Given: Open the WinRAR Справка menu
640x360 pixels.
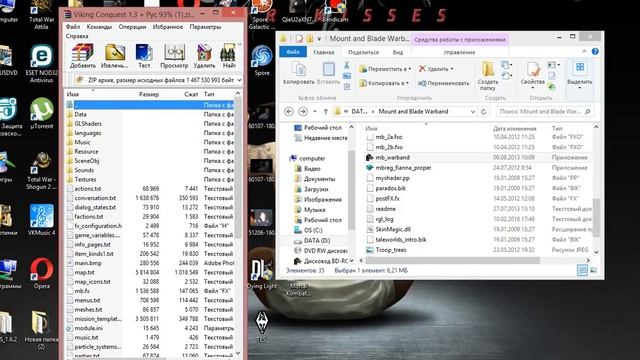Looking at the screenshot, I should pyautogui.click(x=77, y=36).
